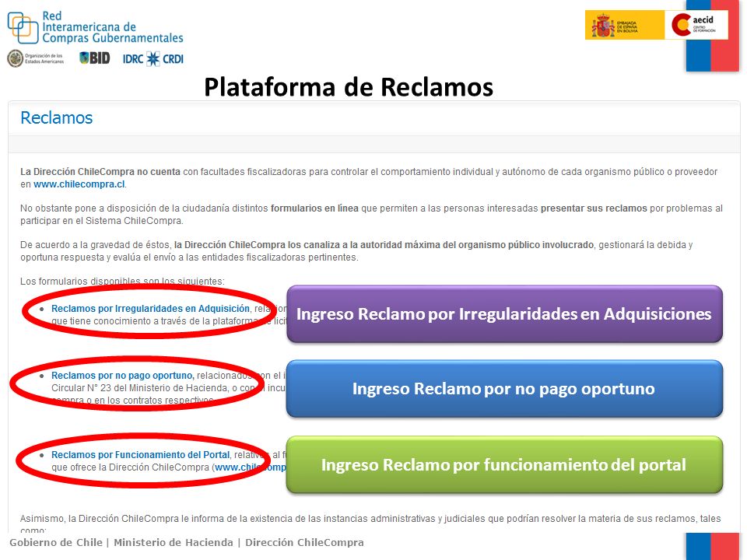Select the aecid logo
This screenshot has width=747, height=560.
point(696,25)
